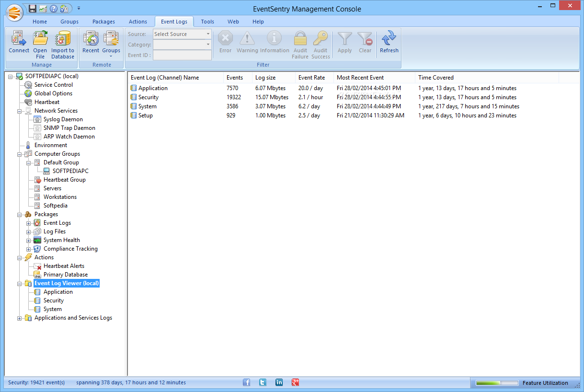Click the Connect icon in Manage group

[x=19, y=39]
